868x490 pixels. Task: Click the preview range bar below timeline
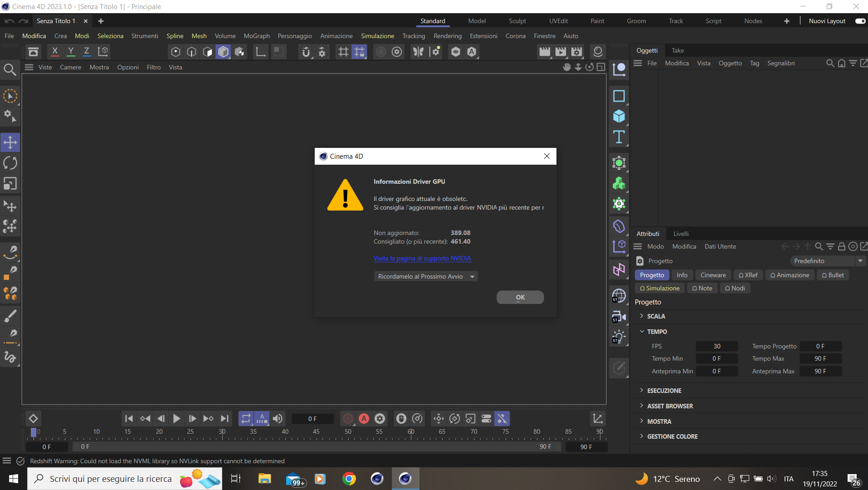[317, 447]
